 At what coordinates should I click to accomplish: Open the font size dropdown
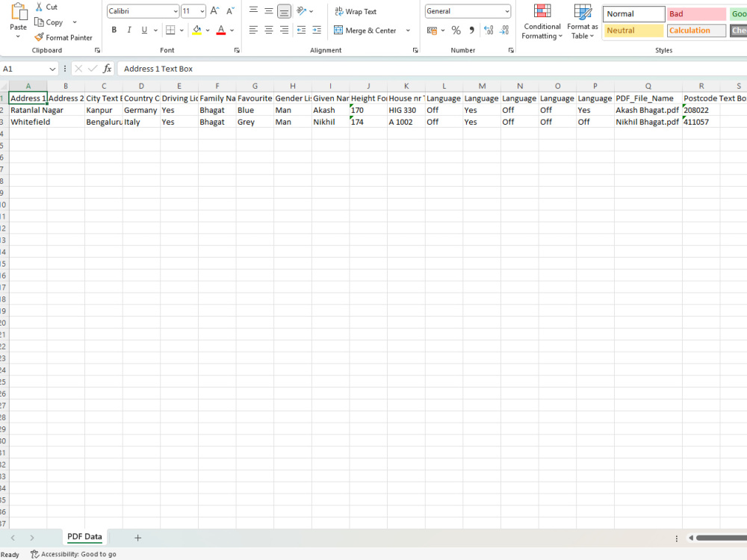(202, 11)
